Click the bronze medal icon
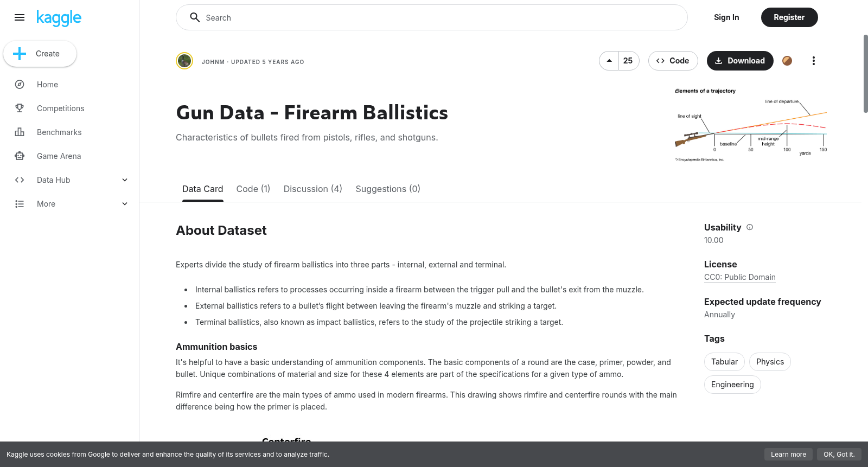This screenshot has height=467, width=868. pos(787,61)
